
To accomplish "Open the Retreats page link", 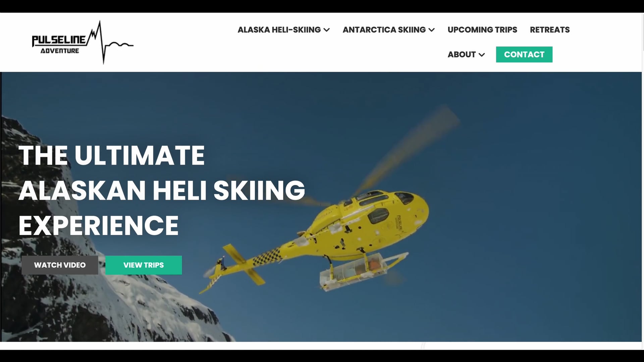I will point(550,30).
